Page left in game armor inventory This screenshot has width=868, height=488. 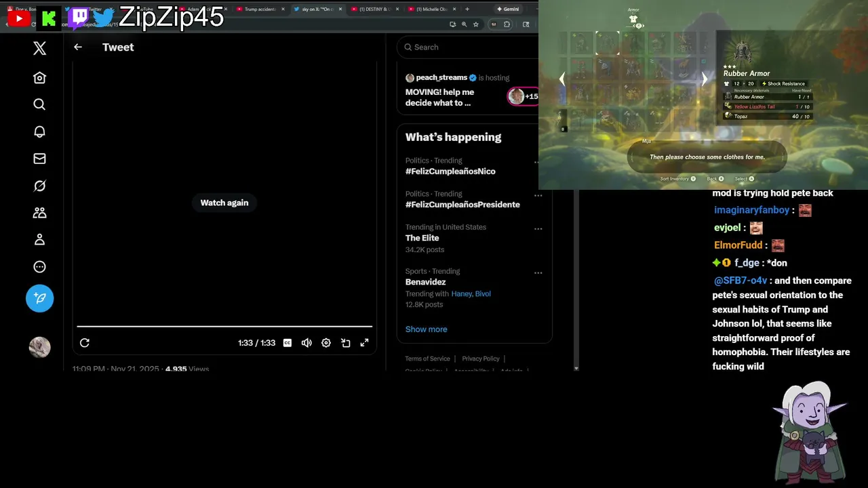[x=561, y=79]
